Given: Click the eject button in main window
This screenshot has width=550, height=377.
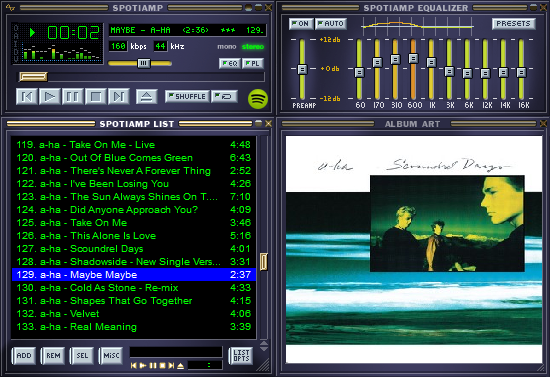Looking at the screenshot, I should (x=147, y=96).
